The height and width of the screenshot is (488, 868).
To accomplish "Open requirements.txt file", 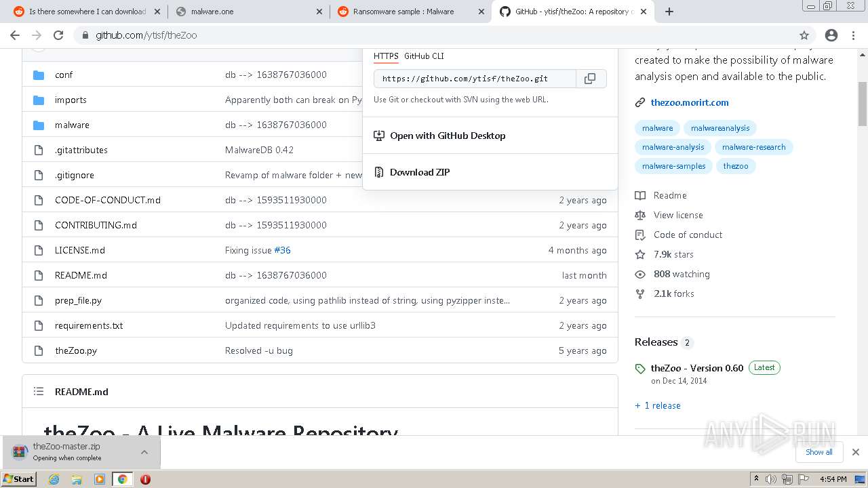I will [89, 325].
